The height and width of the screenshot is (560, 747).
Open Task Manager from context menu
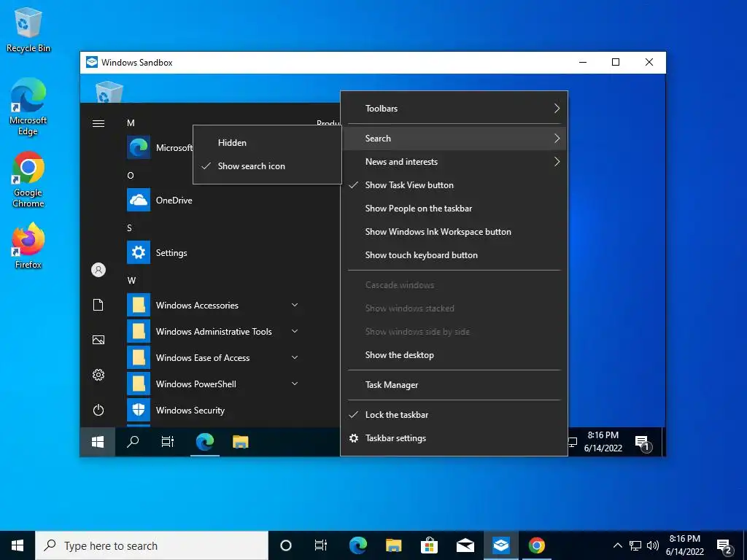[x=454, y=385]
